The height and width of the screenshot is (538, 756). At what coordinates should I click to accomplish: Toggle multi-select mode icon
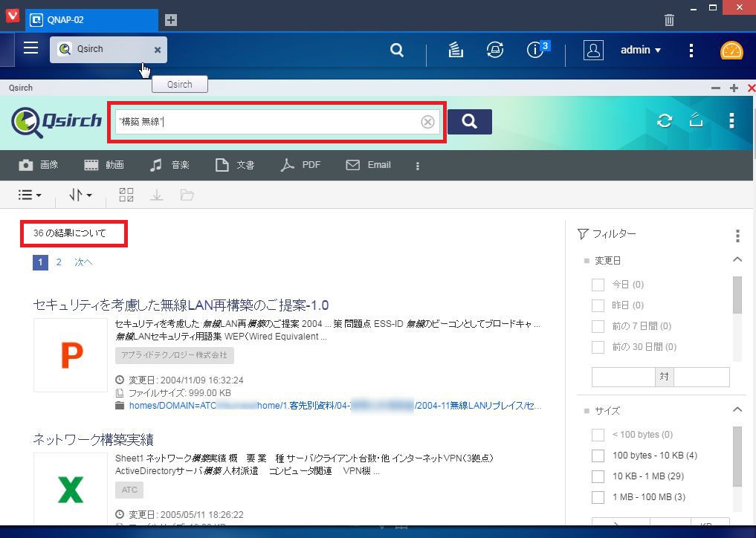(126, 195)
